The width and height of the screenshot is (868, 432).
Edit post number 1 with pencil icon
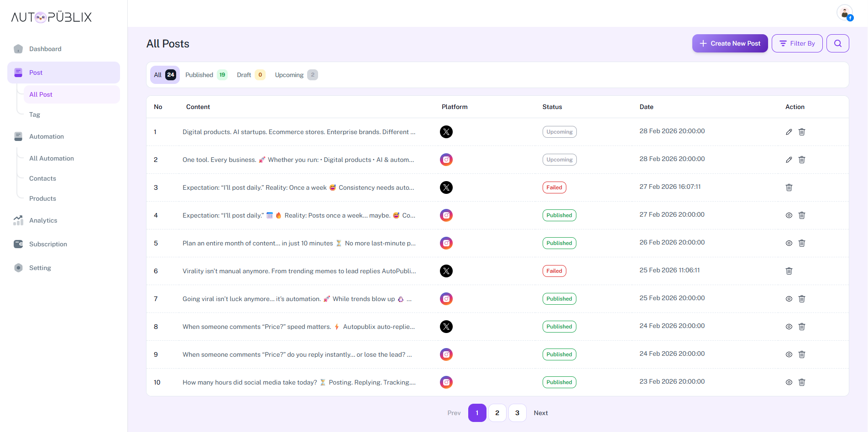(x=789, y=132)
